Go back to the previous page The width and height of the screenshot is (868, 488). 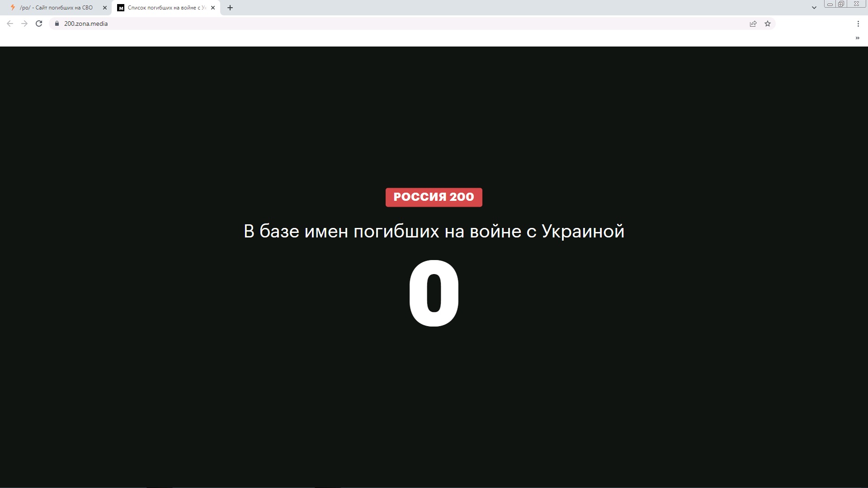pyautogui.click(x=10, y=24)
